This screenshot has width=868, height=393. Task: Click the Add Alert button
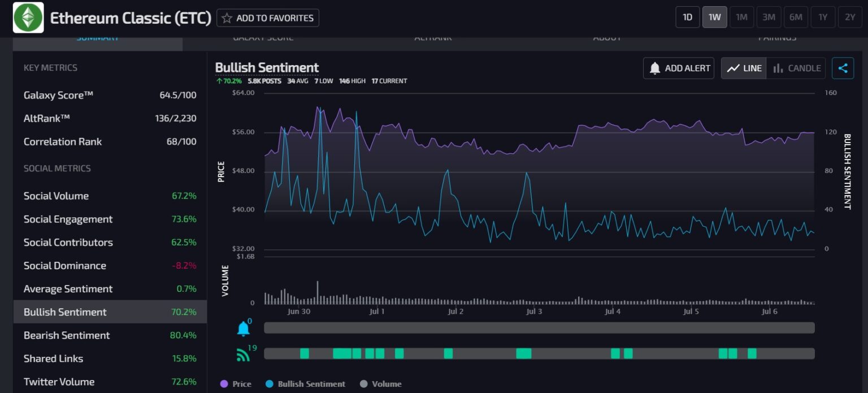(x=679, y=68)
